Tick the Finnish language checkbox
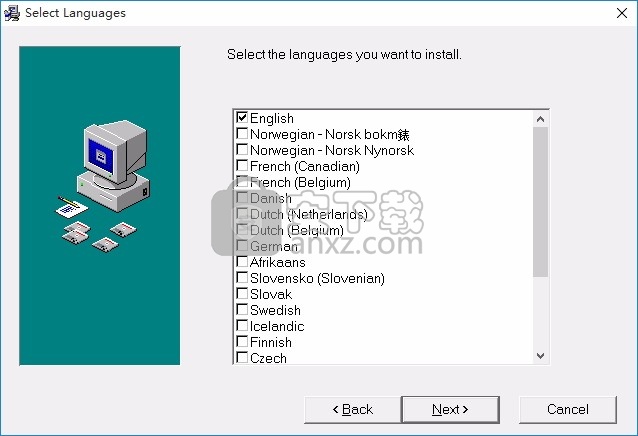The width and height of the screenshot is (638, 436). point(242,341)
